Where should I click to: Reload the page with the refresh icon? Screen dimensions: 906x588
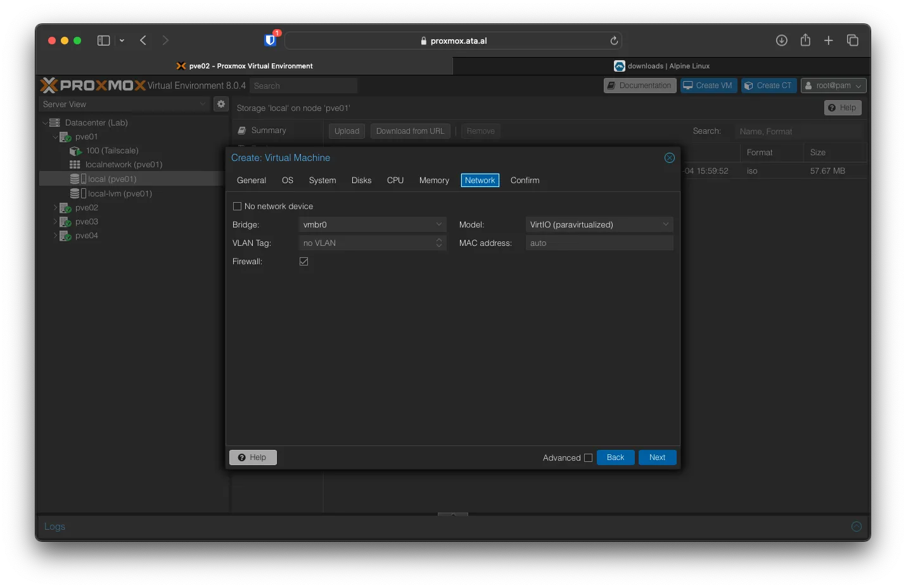[614, 41]
